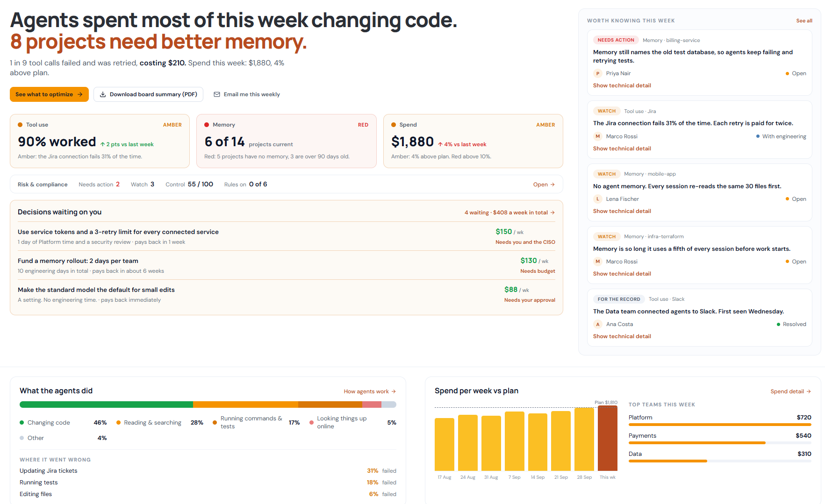Viewport: 825px width, 504px height.
Task: Open the standard model default decision
Action: click(x=287, y=294)
